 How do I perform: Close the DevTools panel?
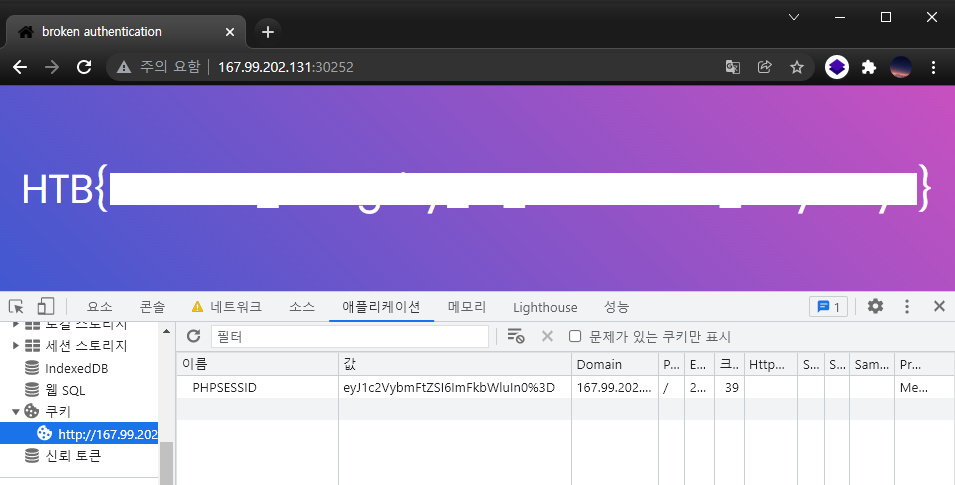click(939, 306)
